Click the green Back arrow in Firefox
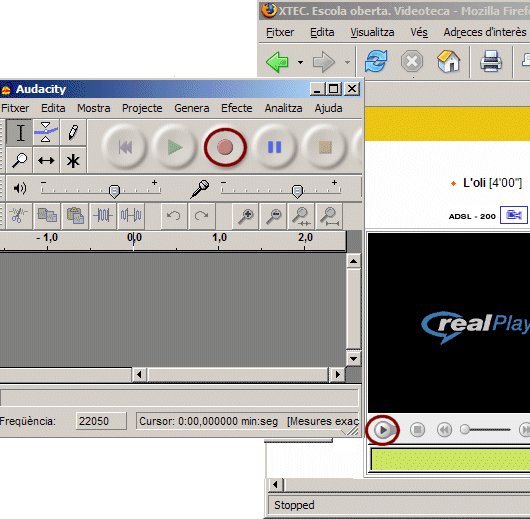Image resolution: width=530 pixels, height=519 pixels. (x=278, y=62)
